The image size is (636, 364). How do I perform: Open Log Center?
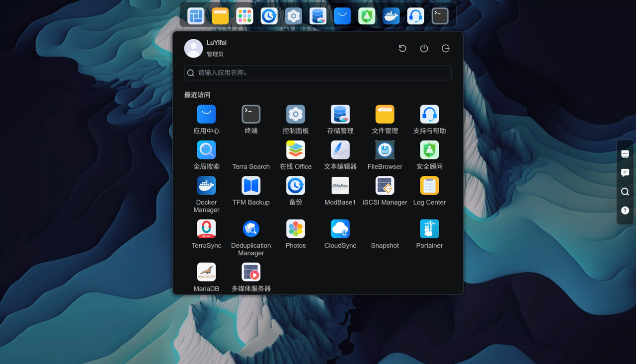click(x=429, y=186)
